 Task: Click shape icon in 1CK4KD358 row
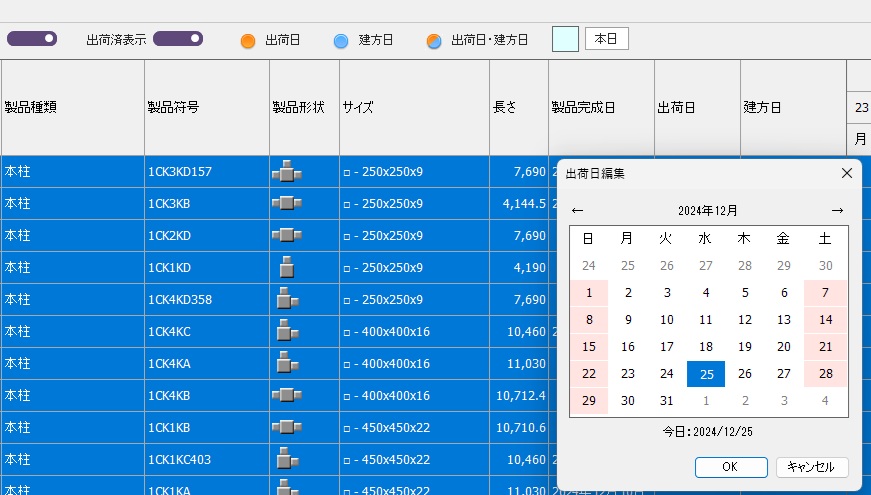(287, 299)
